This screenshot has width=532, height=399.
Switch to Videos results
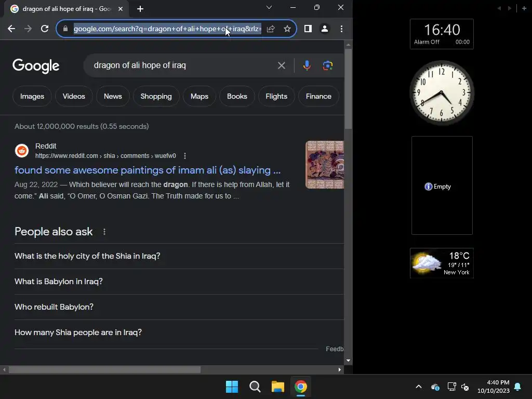[74, 96]
